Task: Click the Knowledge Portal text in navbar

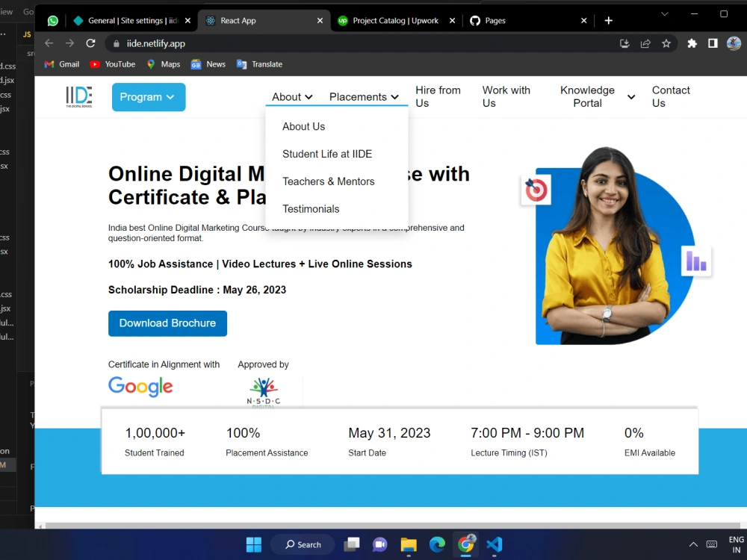Action: tap(587, 96)
